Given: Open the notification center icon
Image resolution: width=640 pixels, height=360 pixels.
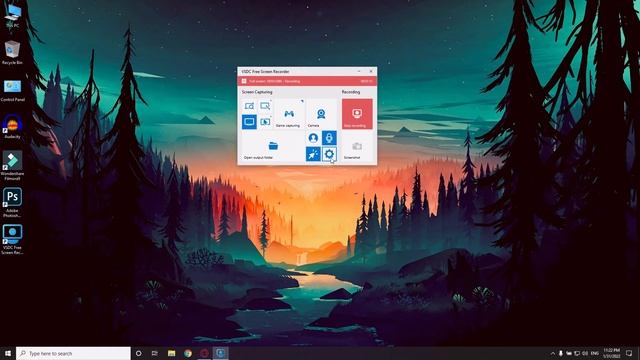Looking at the screenshot, I should click(629, 353).
